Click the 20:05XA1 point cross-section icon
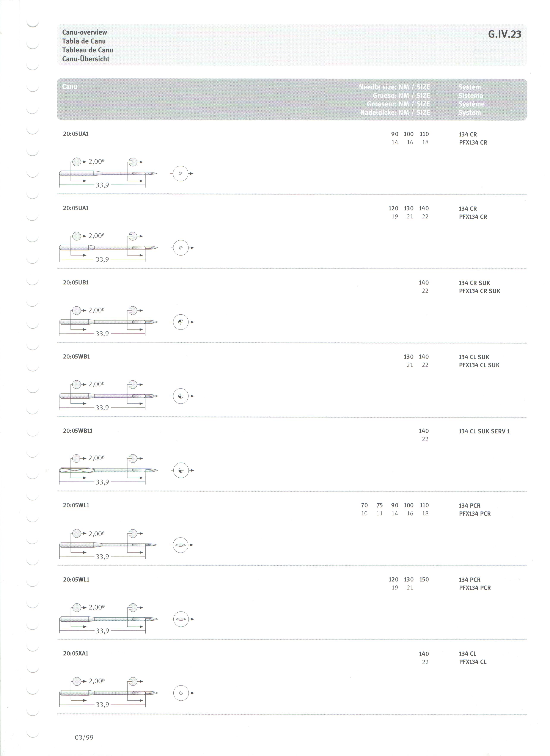Image resolution: width=550 pixels, height=756 pixels. click(x=181, y=693)
